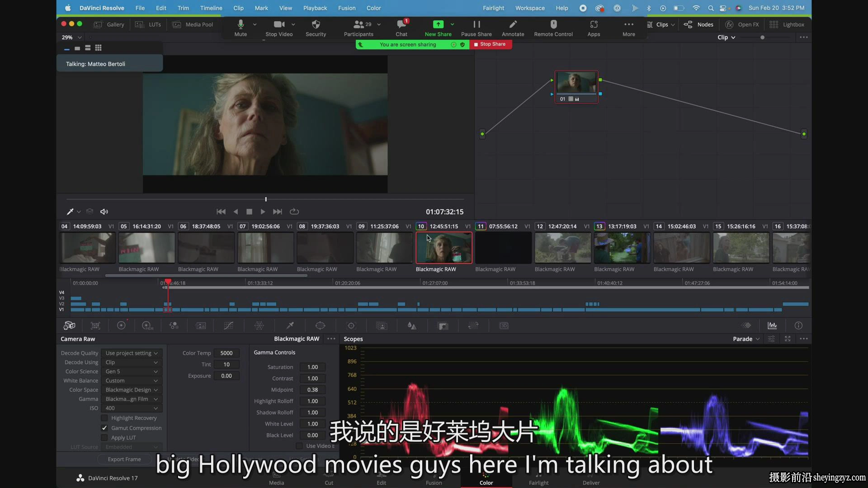Open the Camera Raw palette icon

point(69,325)
